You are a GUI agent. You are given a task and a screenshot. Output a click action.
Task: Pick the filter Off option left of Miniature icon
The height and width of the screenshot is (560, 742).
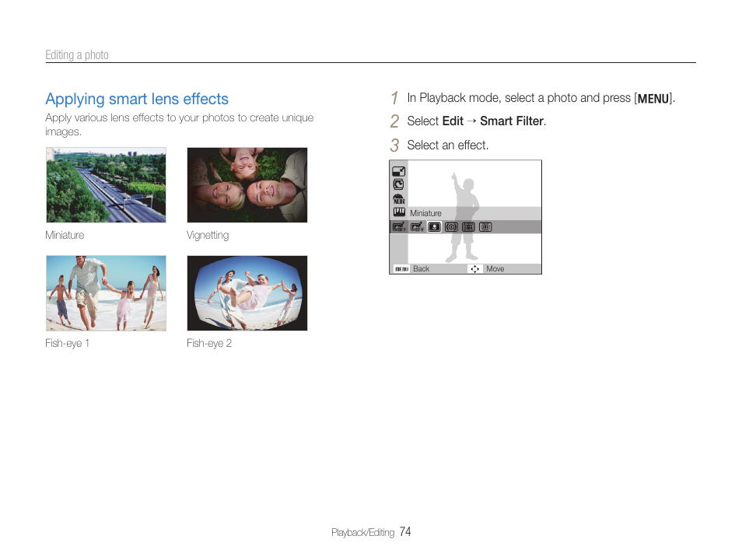[417, 227]
